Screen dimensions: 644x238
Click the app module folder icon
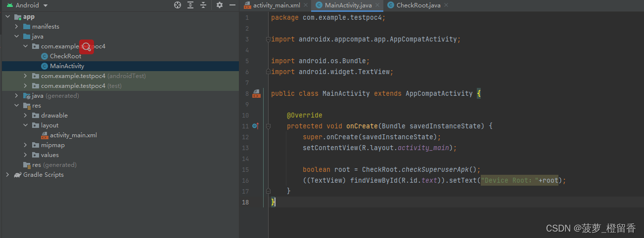click(18, 17)
